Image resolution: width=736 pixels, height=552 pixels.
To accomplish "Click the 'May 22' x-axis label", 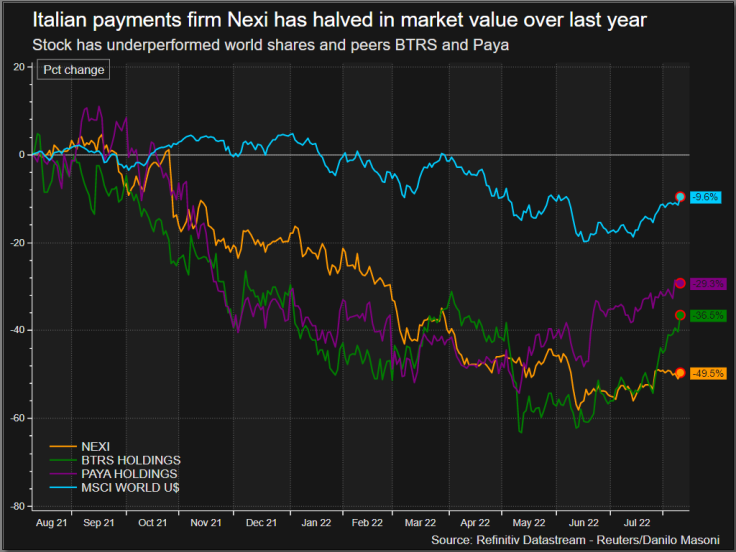I will (529, 522).
